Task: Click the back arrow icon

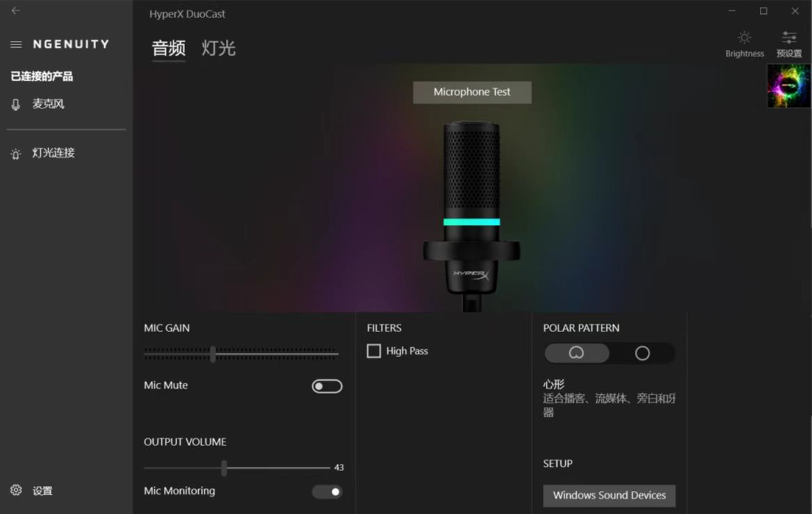Action: [x=15, y=10]
